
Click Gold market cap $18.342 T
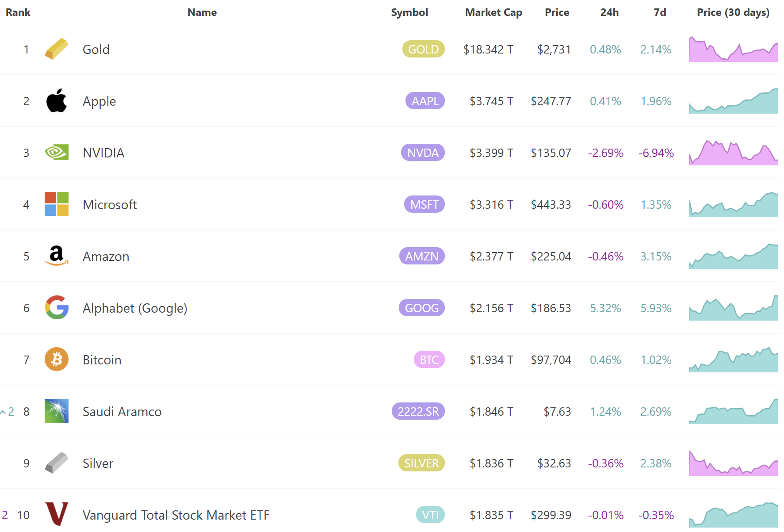(488, 50)
